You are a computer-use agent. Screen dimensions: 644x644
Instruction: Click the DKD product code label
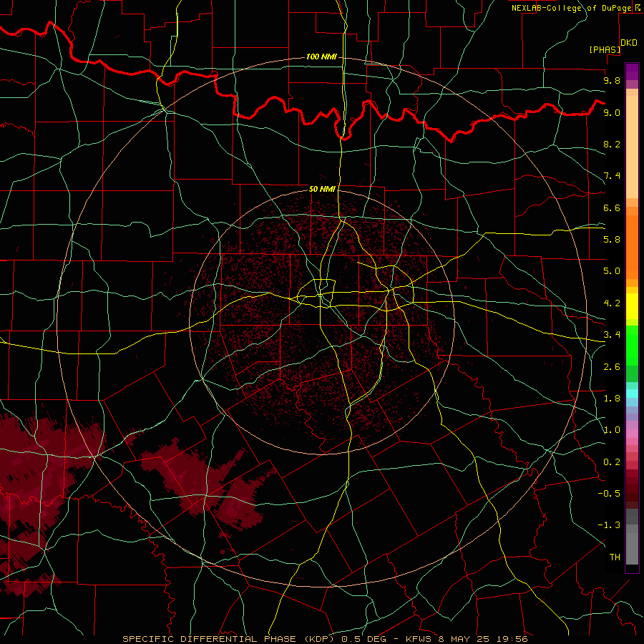pyautogui.click(x=629, y=43)
